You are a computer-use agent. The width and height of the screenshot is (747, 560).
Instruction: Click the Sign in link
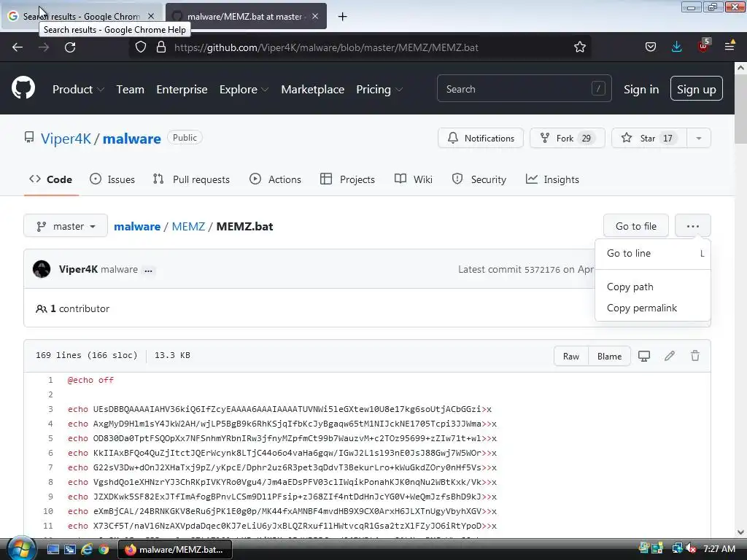[x=641, y=90]
